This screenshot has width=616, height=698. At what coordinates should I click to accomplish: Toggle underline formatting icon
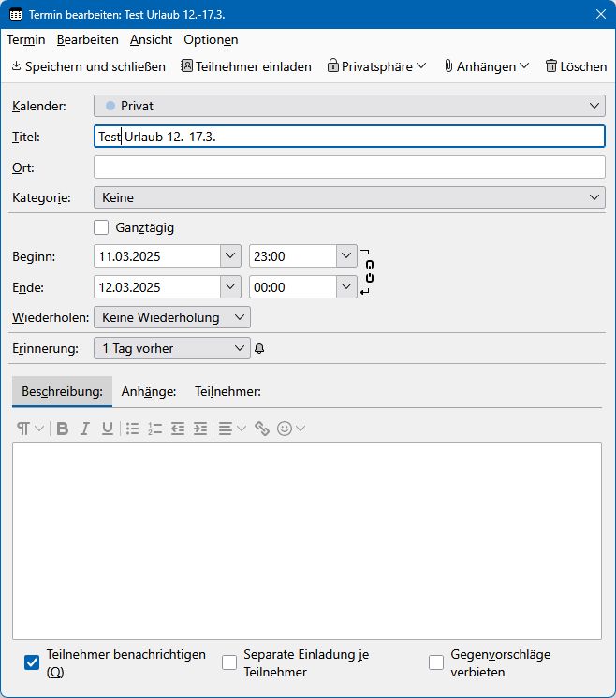click(x=108, y=429)
